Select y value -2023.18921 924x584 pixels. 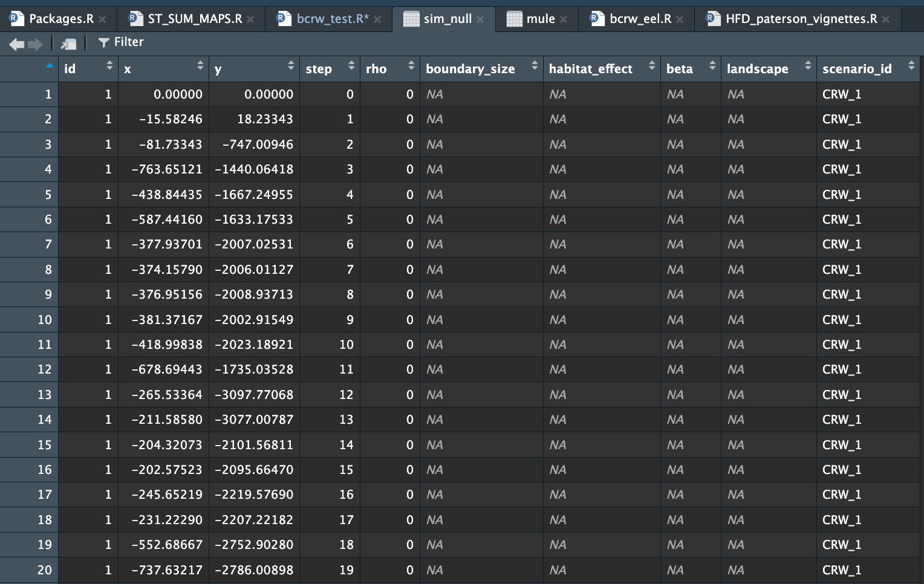[254, 345]
